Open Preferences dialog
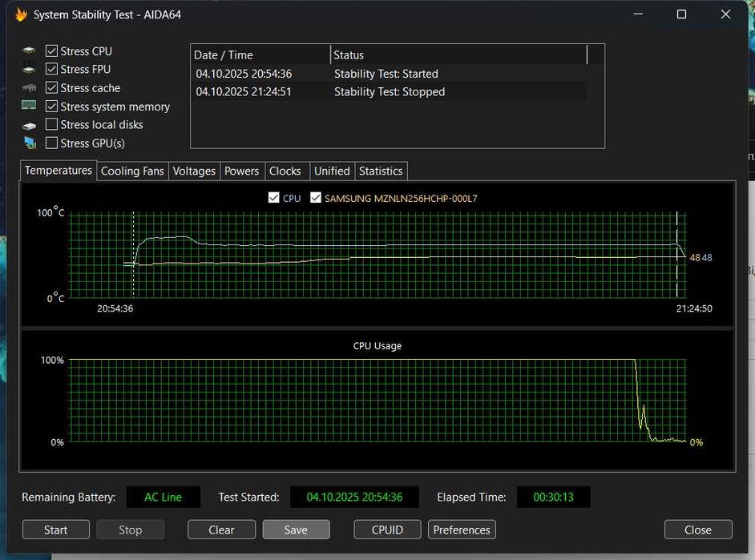This screenshot has width=755, height=560. pos(462,530)
